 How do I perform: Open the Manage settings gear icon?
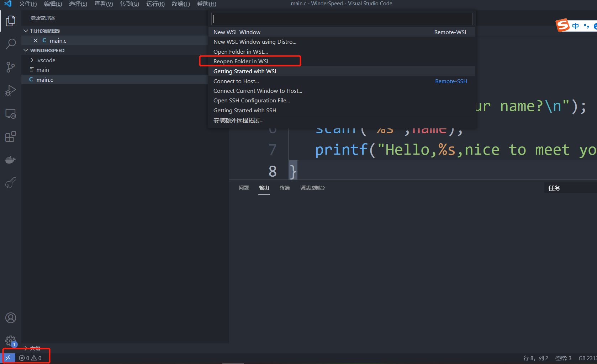pyautogui.click(x=10, y=341)
